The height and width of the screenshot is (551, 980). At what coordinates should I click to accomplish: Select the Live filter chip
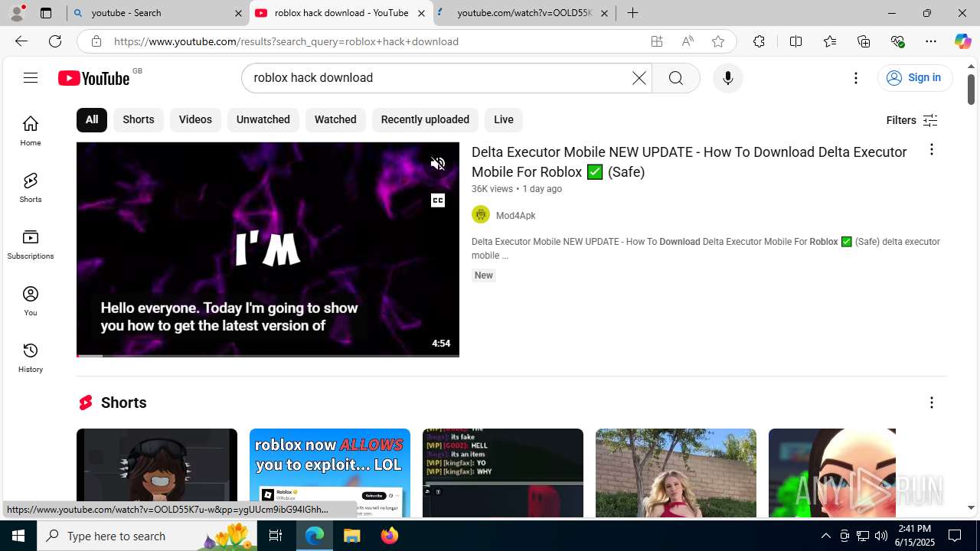[503, 119]
